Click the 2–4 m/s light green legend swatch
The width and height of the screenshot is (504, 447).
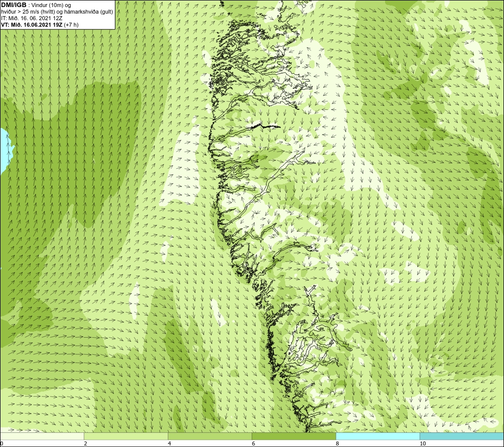tap(126, 436)
